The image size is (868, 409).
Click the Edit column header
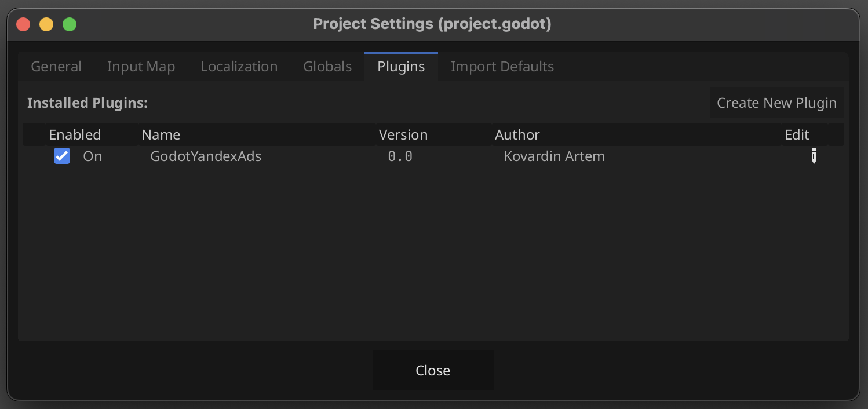click(x=797, y=135)
